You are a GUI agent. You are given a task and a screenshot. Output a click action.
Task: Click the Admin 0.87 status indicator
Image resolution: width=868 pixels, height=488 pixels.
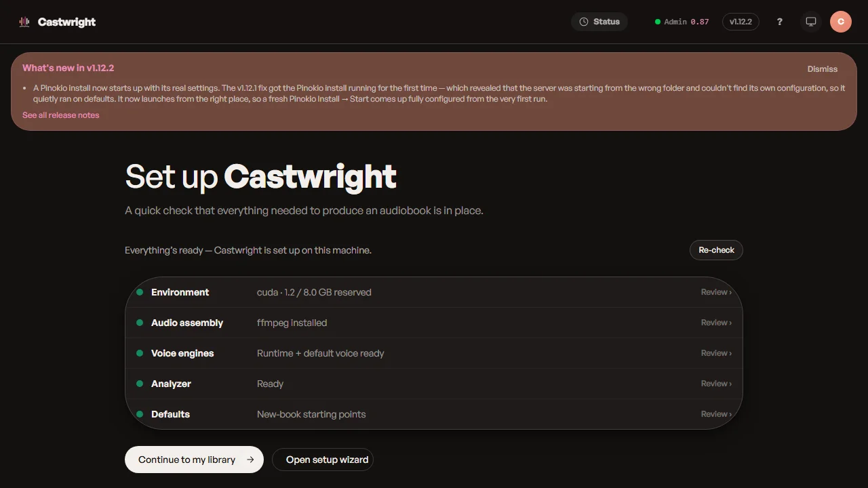(682, 22)
